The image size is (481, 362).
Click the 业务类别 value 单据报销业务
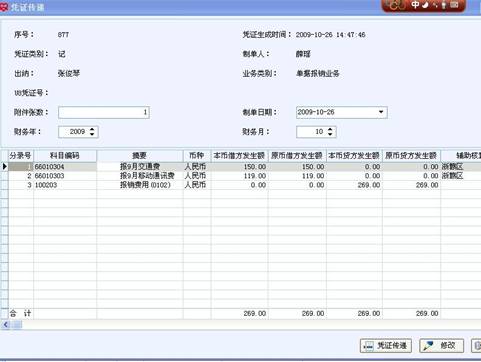tap(318, 74)
